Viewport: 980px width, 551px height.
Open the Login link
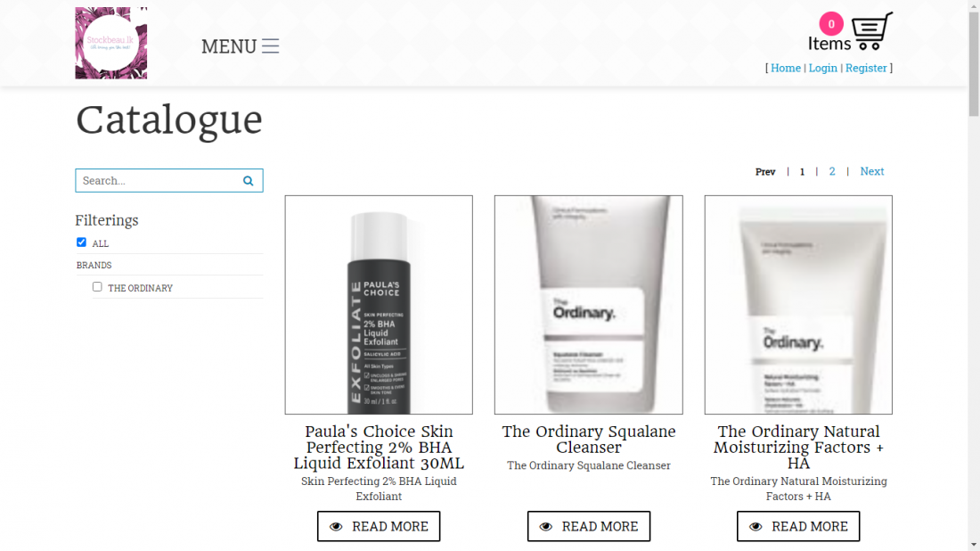click(x=822, y=68)
